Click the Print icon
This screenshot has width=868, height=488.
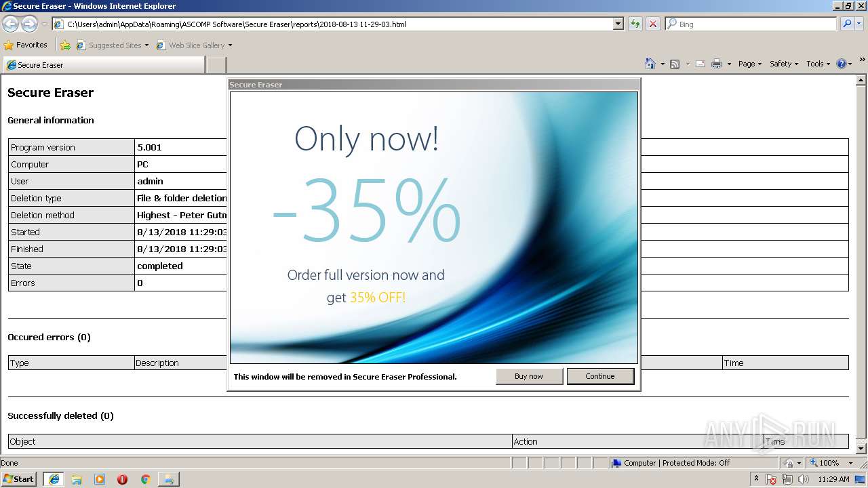717,64
